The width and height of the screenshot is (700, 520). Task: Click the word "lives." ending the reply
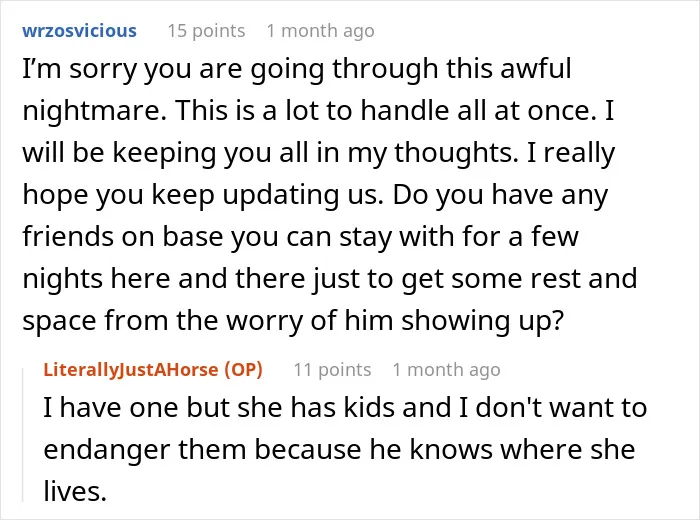click(x=75, y=491)
